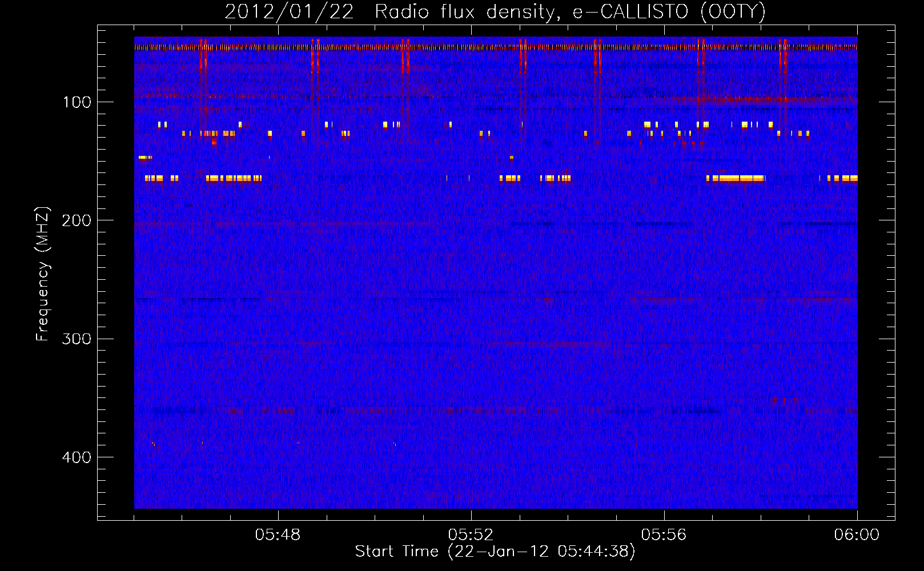
Task: Click the 05:48 time tick label
Action: coord(278,535)
